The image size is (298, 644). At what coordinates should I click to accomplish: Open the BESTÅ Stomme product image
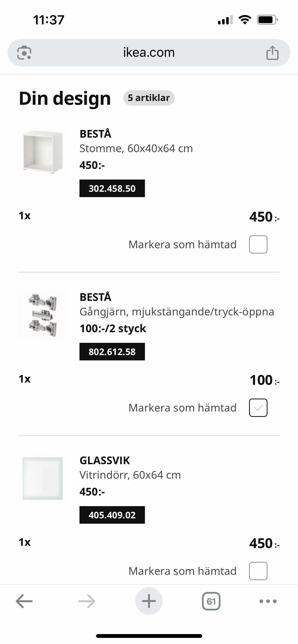[43, 152]
